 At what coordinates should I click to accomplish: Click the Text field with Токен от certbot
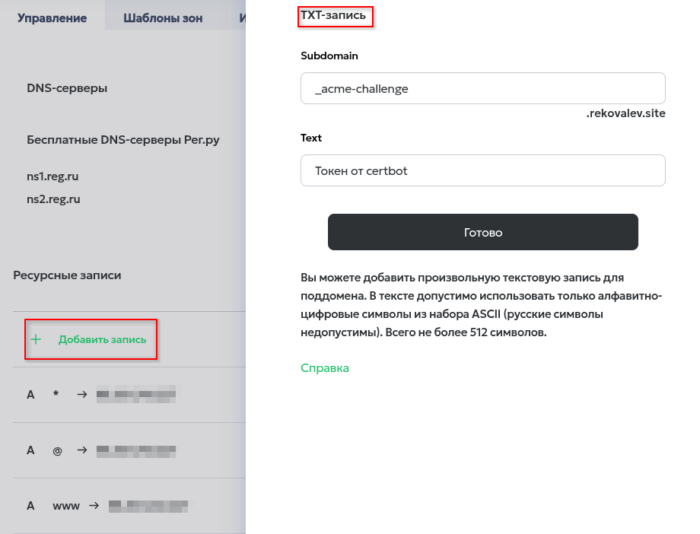pyautogui.click(x=482, y=171)
